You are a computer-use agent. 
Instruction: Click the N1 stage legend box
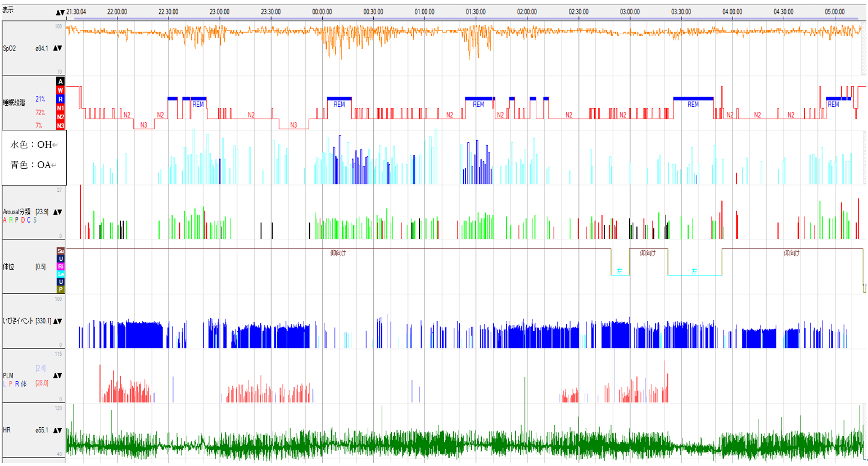[60, 108]
